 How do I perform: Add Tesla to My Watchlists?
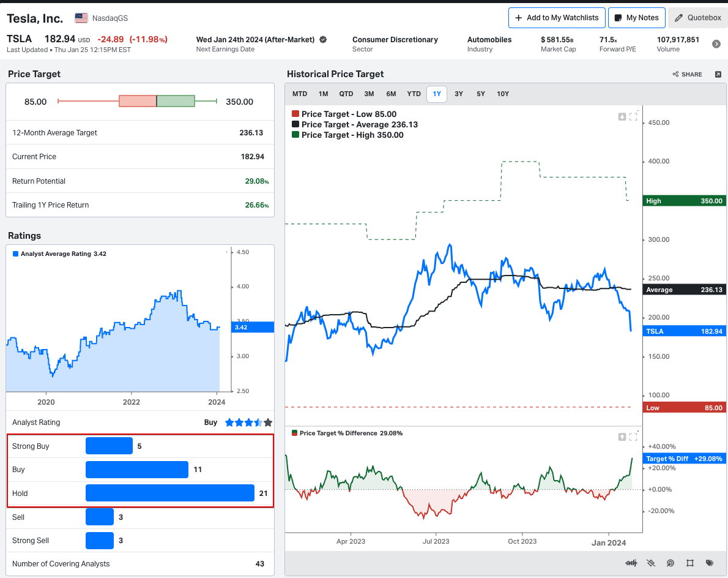(x=557, y=18)
